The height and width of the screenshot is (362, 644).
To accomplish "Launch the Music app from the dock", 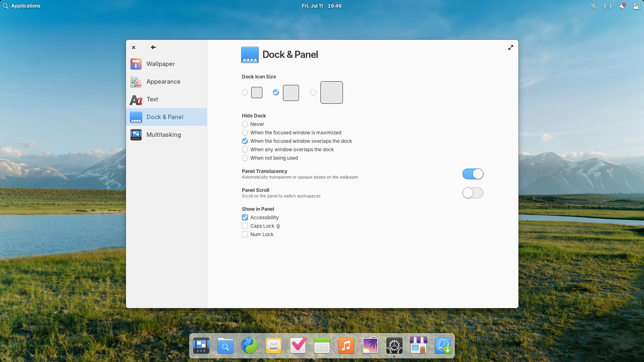I will [346, 346].
